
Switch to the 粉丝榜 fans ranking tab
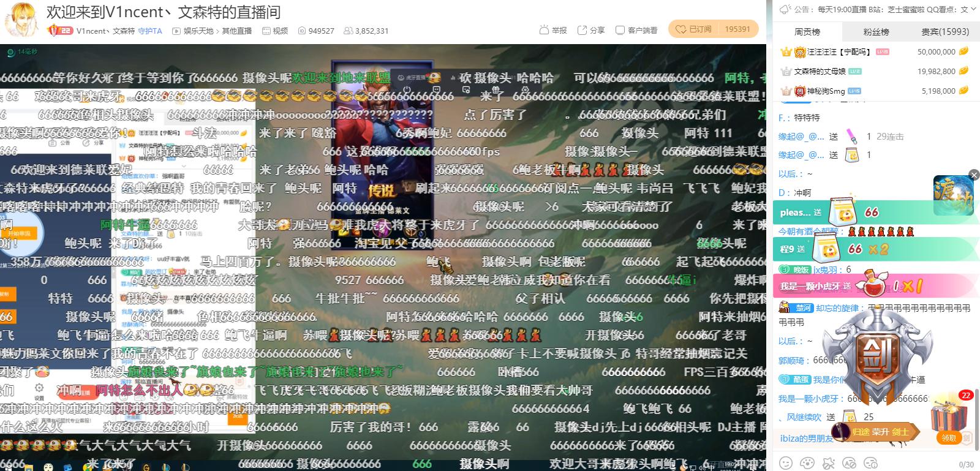[x=876, y=32]
